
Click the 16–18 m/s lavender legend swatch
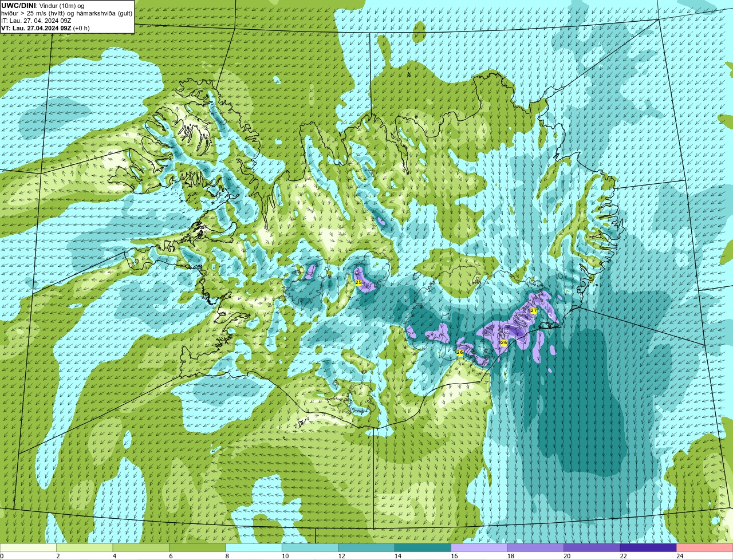pyautogui.click(x=479, y=548)
